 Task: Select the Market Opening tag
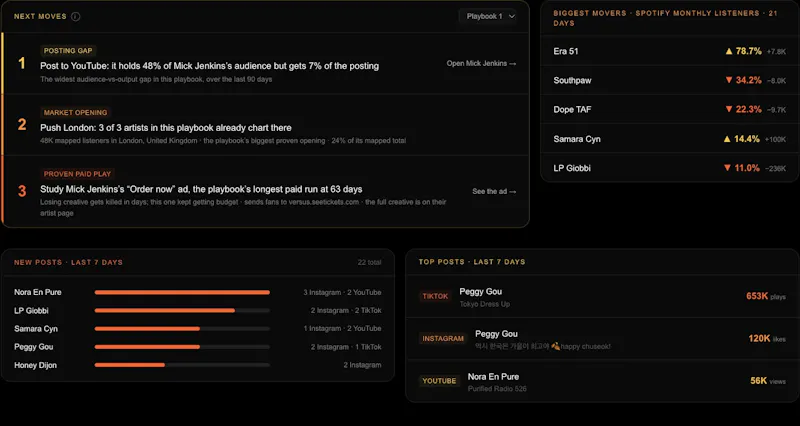coord(76,112)
